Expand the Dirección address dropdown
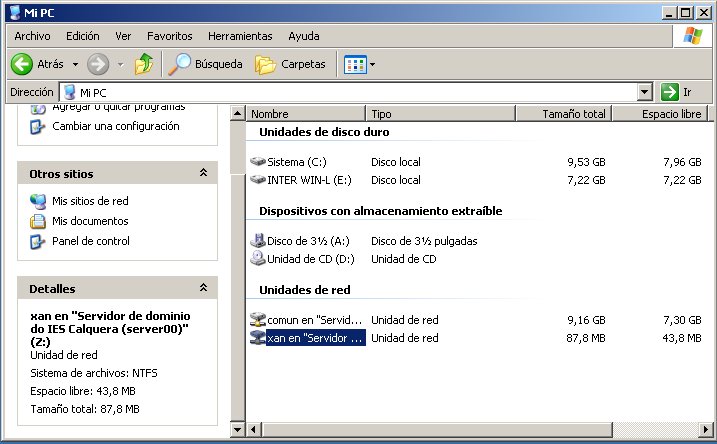 click(x=644, y=92)
